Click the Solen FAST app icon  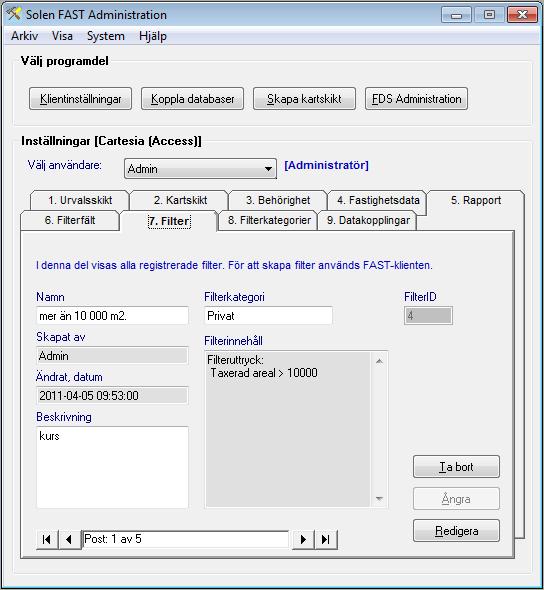click(x=14, y=14)
